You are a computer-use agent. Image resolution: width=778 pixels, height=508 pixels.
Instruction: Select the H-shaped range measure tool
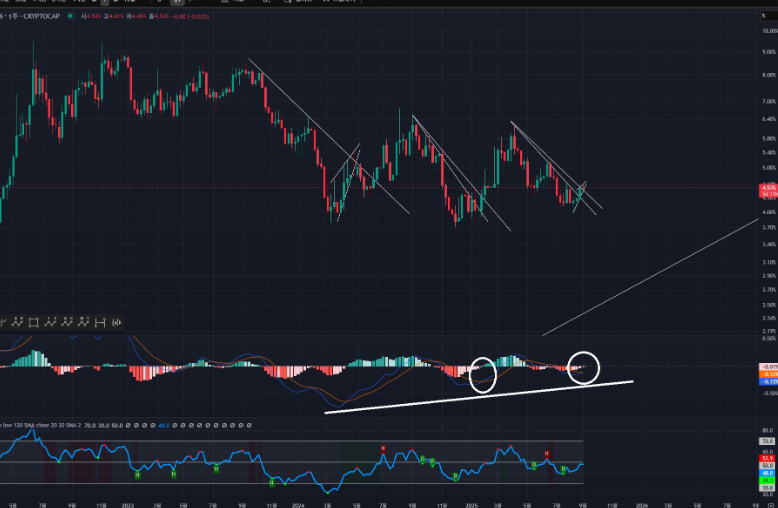pos(100,322)
